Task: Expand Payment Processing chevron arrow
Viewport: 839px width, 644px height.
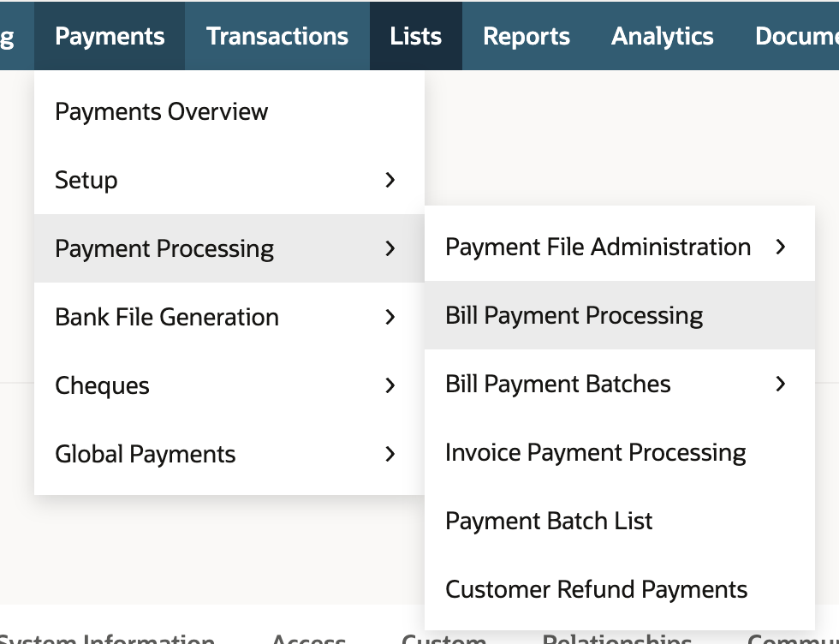Action: 390,248
